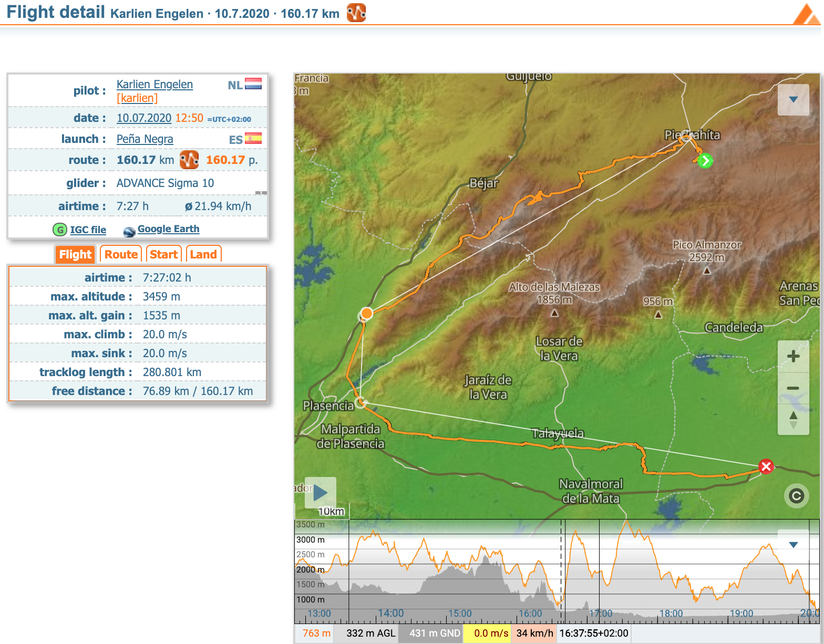Screen dimensions: 824x644
Task: Click the route type icon beside 160.17 km
Action: (x=189, y=160)
